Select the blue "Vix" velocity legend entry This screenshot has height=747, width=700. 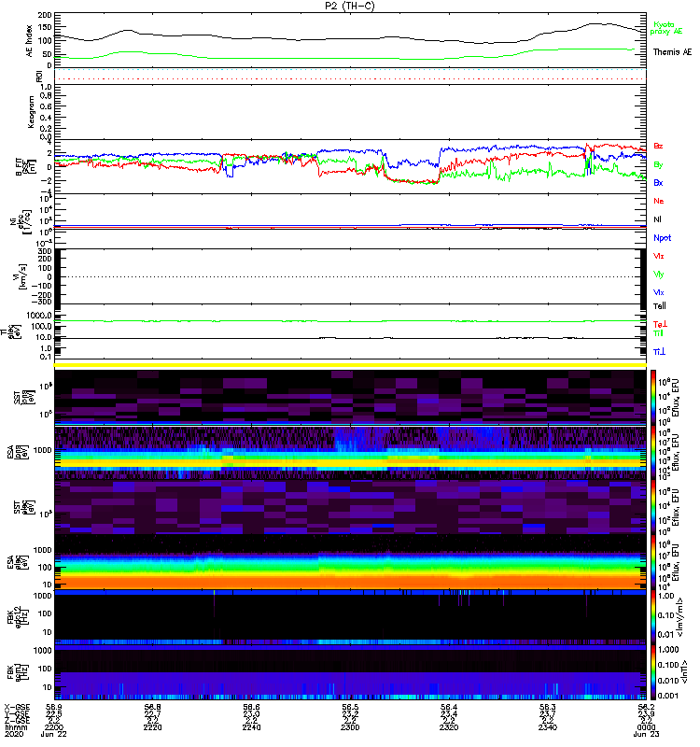(x=659, y=292)
